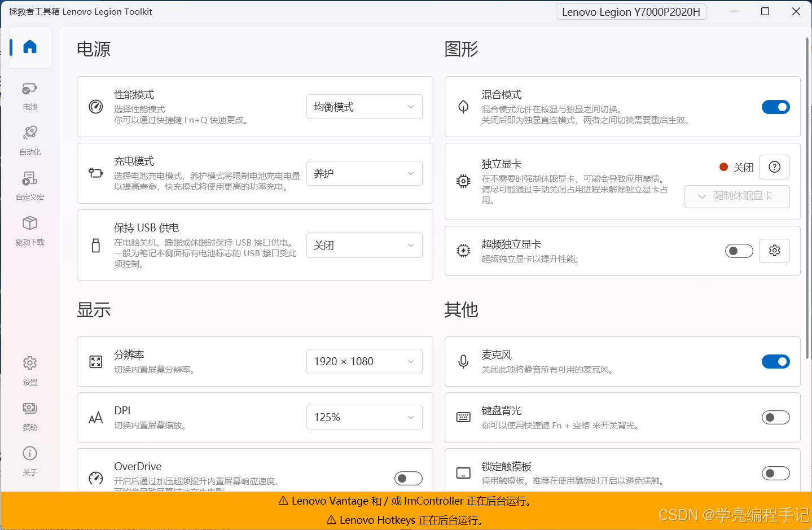
Task: Click the vertical scrollbar on the right
Action: point(807,198)
